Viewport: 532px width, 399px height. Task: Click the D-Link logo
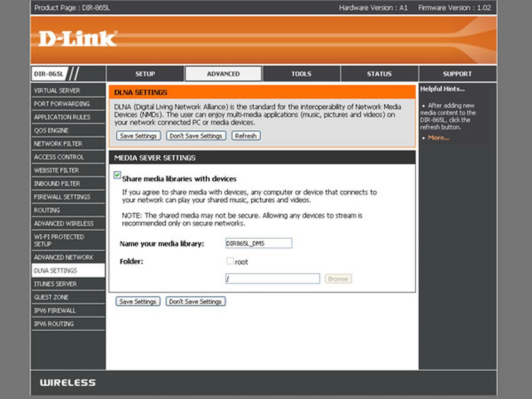tap(77, 39)
